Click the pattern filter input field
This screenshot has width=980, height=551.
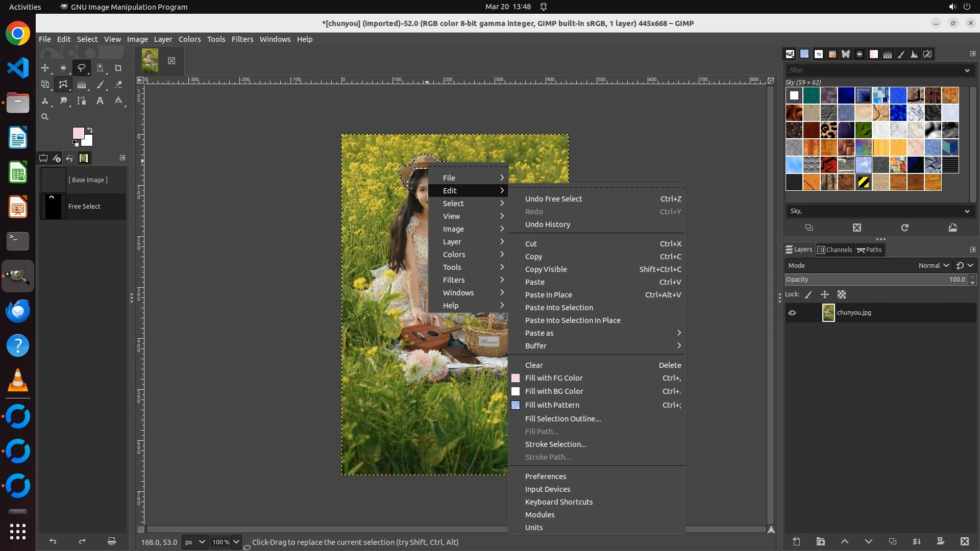[873, 70]
